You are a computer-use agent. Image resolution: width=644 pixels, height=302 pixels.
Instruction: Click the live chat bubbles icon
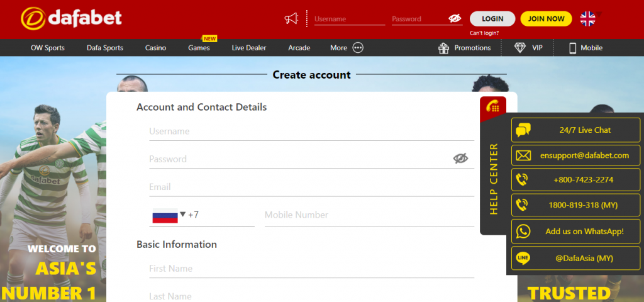[x=523, y=130]
